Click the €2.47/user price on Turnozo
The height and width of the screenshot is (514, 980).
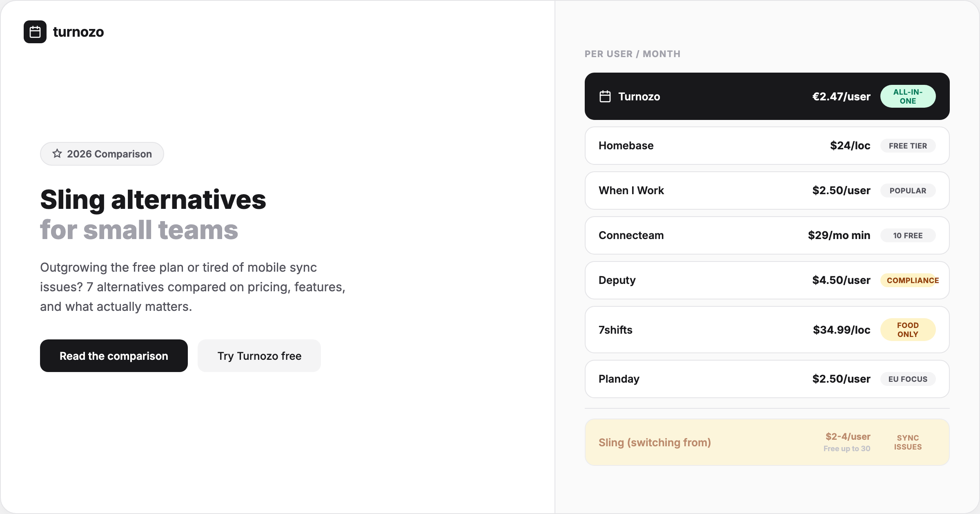841,96
